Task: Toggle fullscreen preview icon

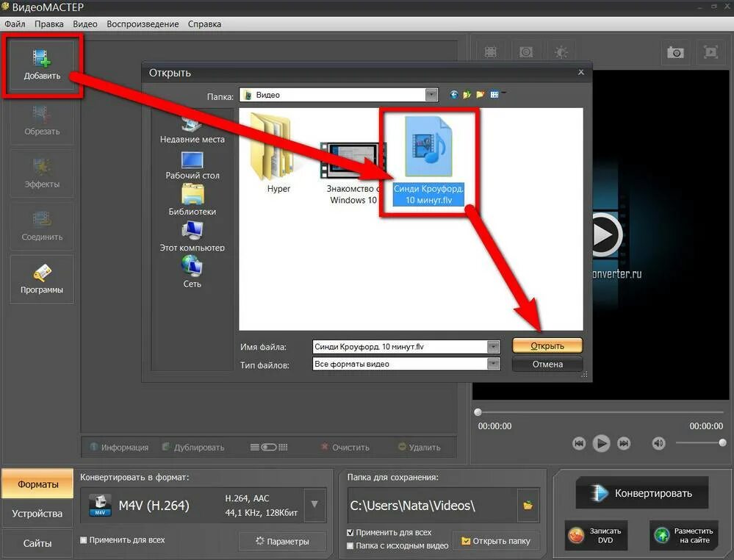Action: pos(710,52)
